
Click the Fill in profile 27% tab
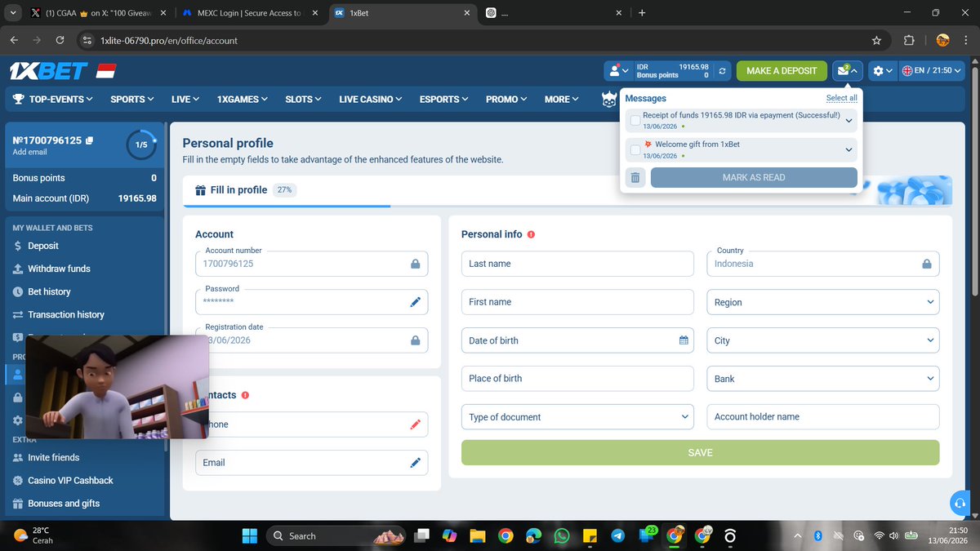[246, 190]
